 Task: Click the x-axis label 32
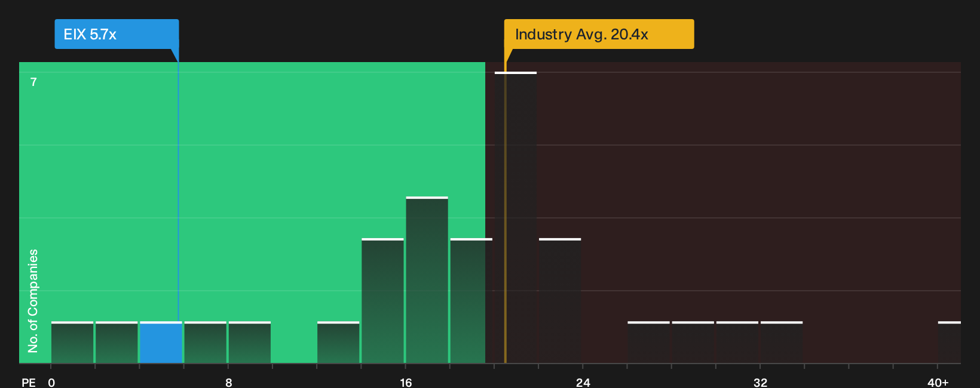click(x=760, y=382)
